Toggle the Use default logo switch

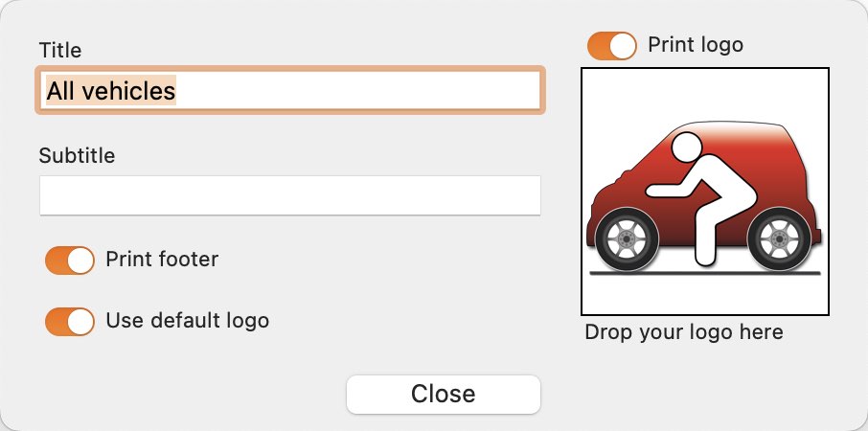[70, 322]
